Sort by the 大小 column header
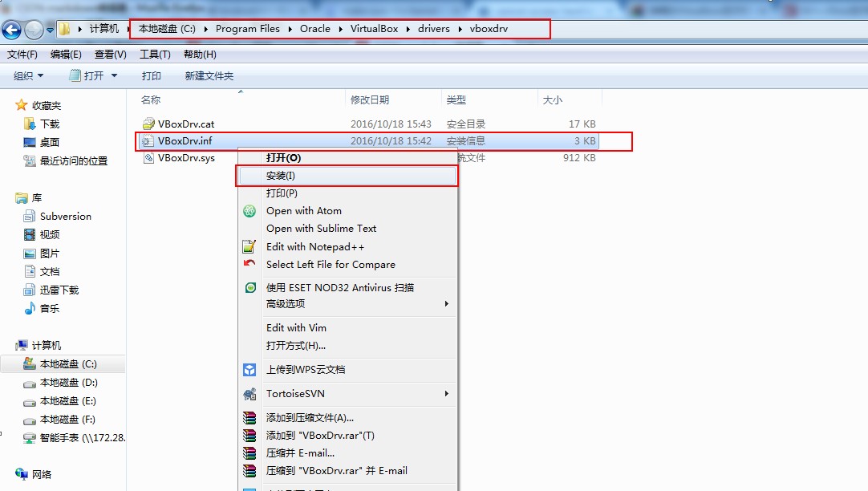The height and width of the screenshot is (491, 868). point(553,99)
